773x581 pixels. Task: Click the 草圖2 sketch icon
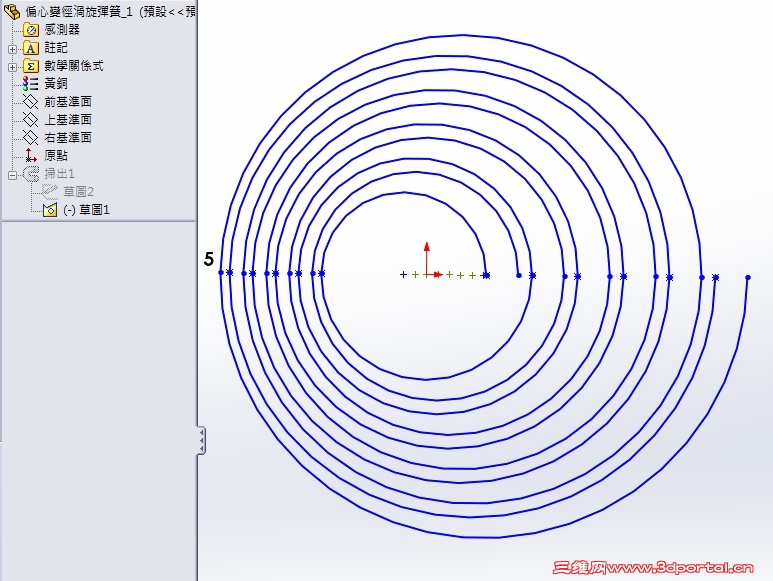(x=49, y=191)
